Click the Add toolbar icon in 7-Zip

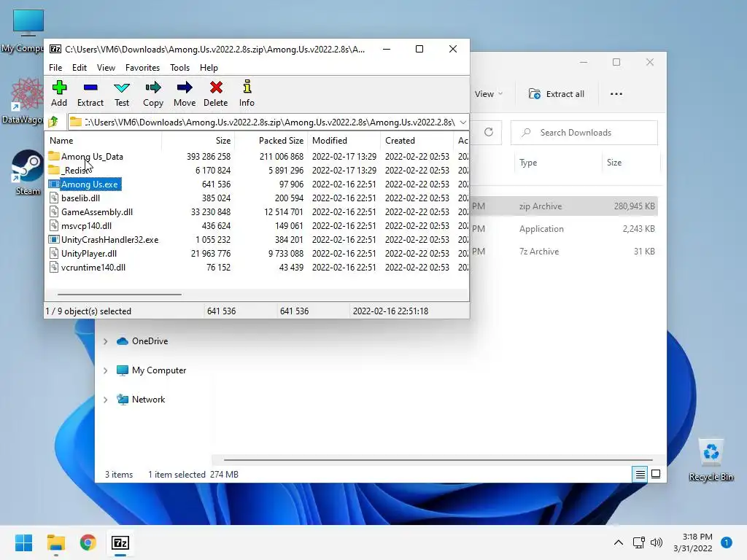coord(59,93)
